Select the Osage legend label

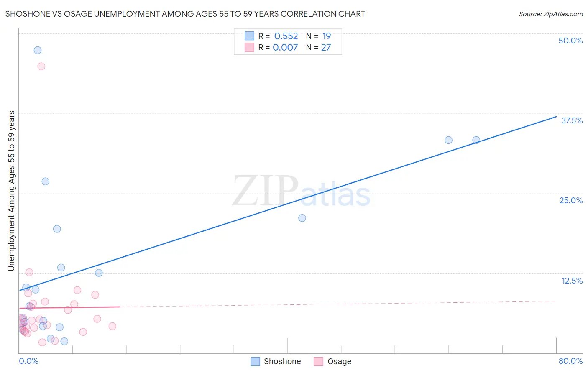[339, 361]
